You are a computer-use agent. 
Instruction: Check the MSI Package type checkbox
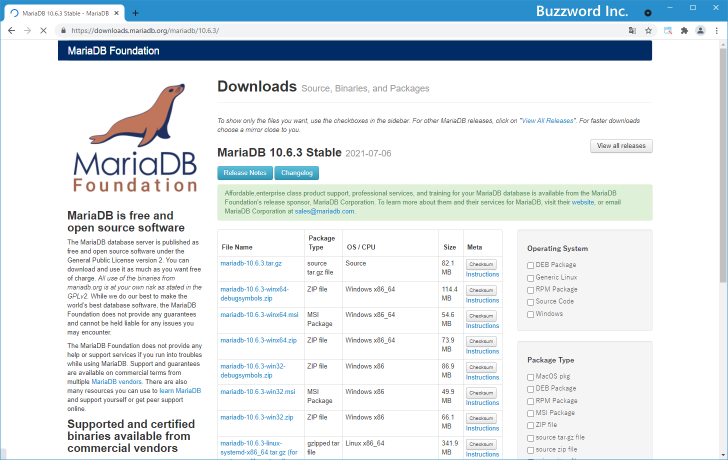coord(530,412)
